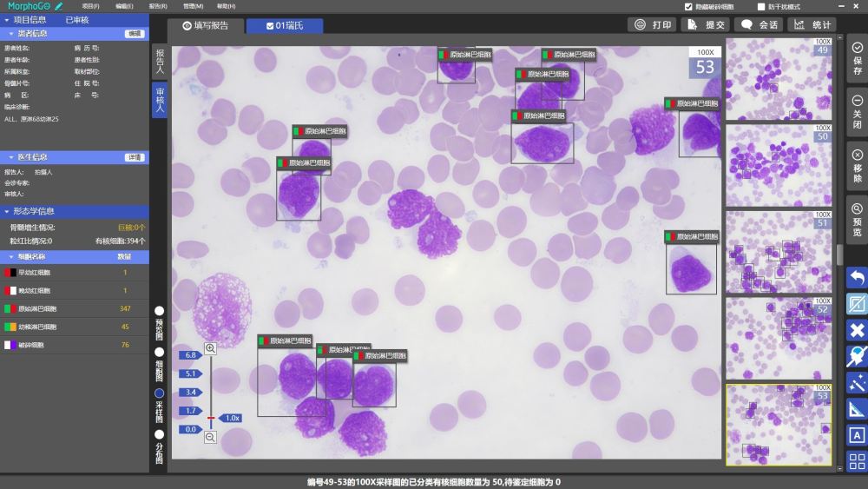Viewport: 868px width, 489px height.
Task: Open the 管理(M) menu
Action: [194, 6]
